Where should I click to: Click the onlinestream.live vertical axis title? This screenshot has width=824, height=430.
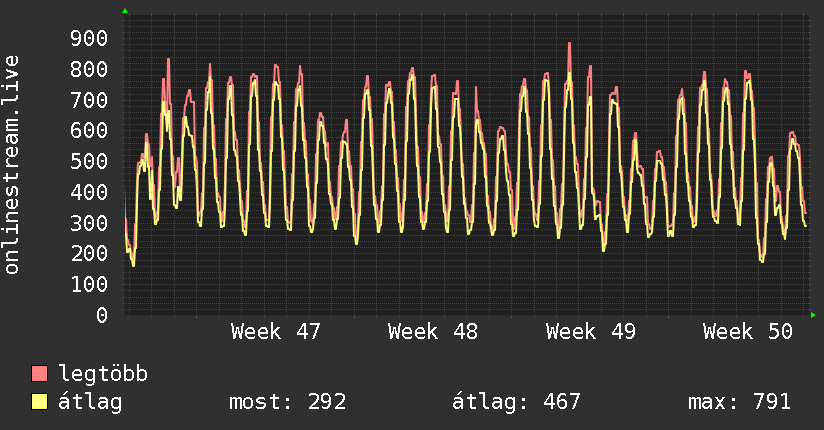click(x=12, y=165)
